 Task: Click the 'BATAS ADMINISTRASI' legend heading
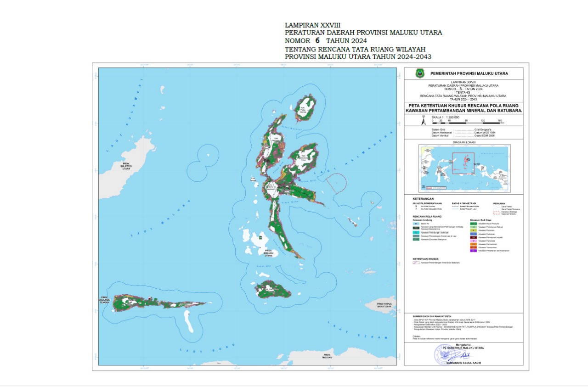coord(464,203)
